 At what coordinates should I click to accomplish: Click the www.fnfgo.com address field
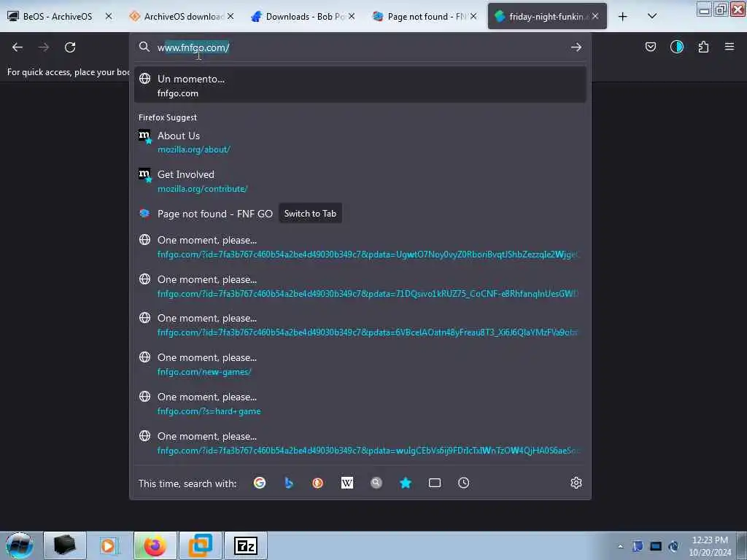360,47
